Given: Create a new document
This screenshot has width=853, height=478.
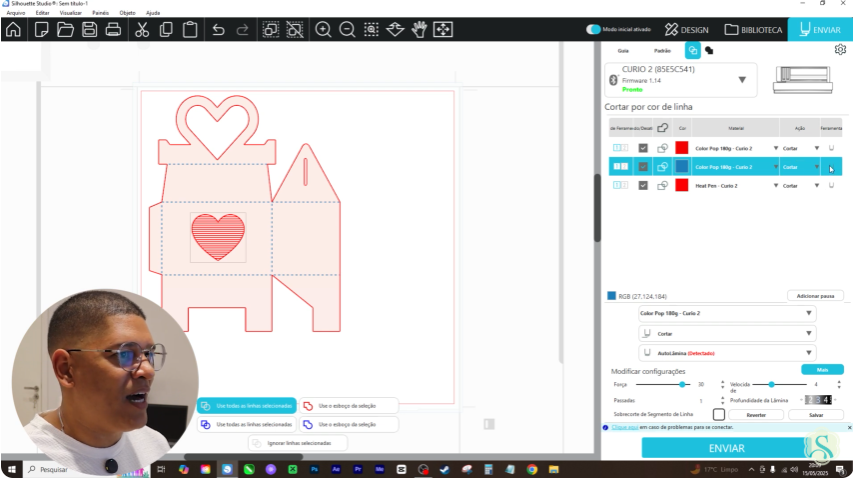Looking at the screenshot, I should (41, 29).
